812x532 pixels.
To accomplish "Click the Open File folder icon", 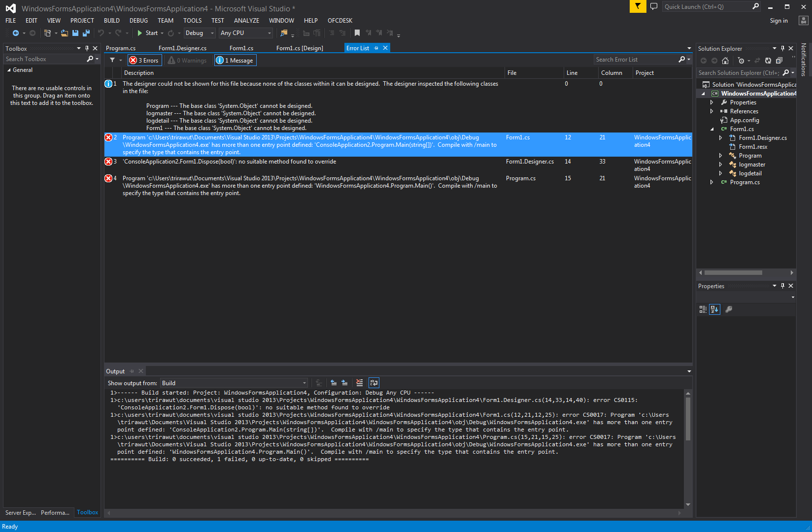I will coord(65,33).
